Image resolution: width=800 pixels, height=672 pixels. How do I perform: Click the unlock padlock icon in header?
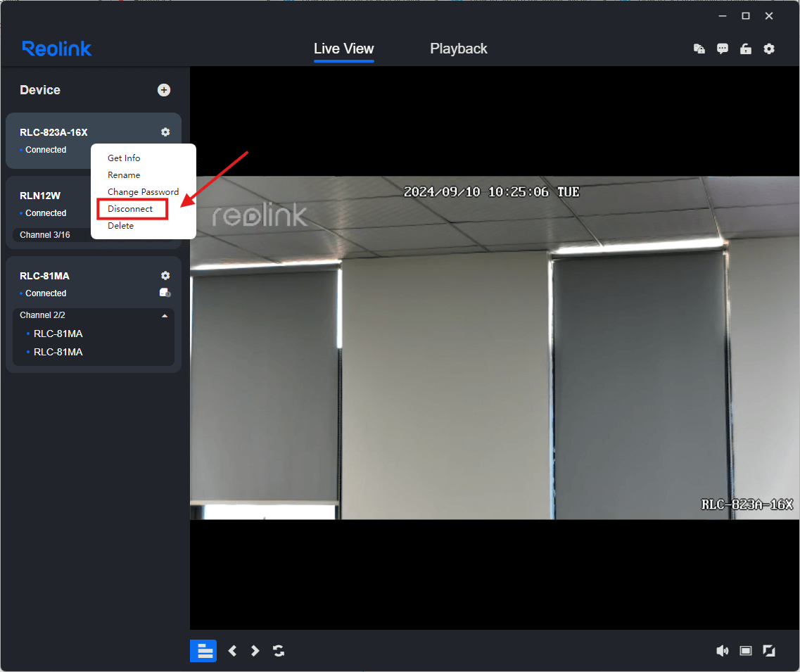[746, 49]
